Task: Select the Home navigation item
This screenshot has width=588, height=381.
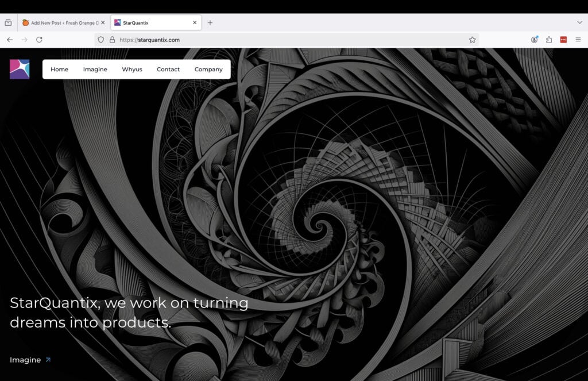Action: pos(59,69)
